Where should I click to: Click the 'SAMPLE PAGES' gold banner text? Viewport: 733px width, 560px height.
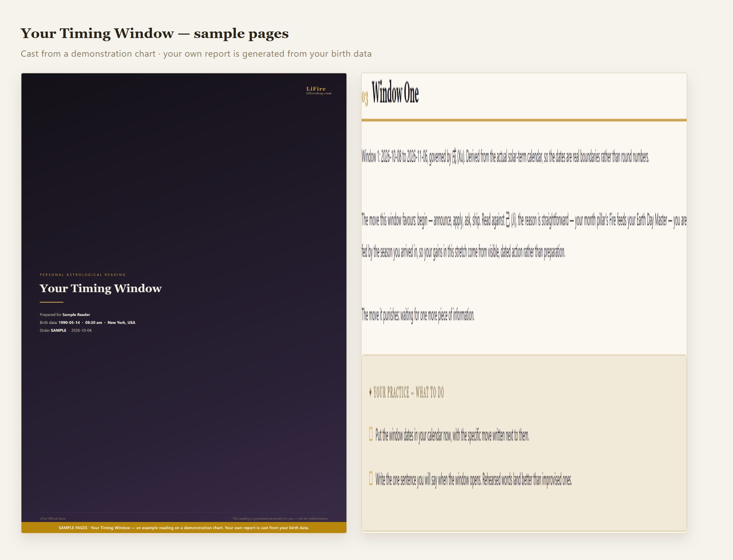pos(184,528)
